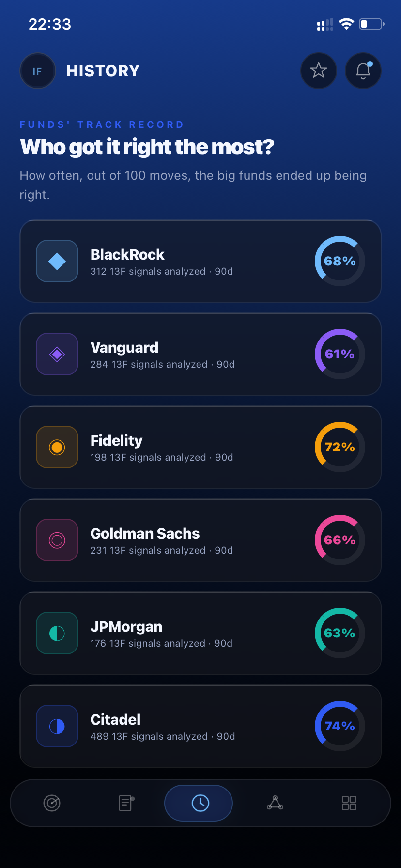Click the Goldman Sachs pink rings logo

[57, 540]
